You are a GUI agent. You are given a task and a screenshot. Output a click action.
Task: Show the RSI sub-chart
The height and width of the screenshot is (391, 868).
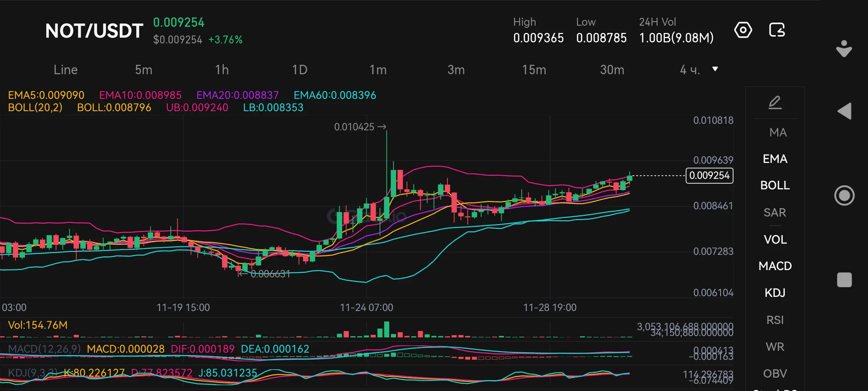(x=775, y=320)
